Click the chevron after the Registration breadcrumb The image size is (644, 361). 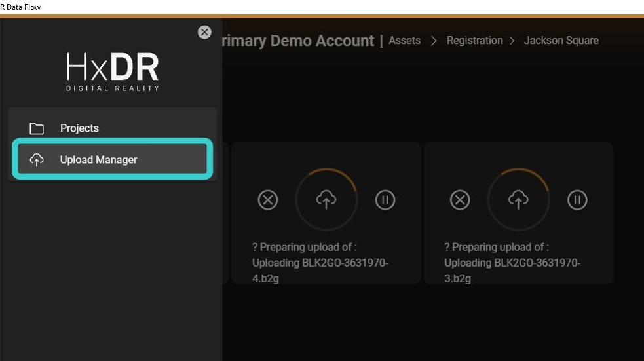coord(512,41)
